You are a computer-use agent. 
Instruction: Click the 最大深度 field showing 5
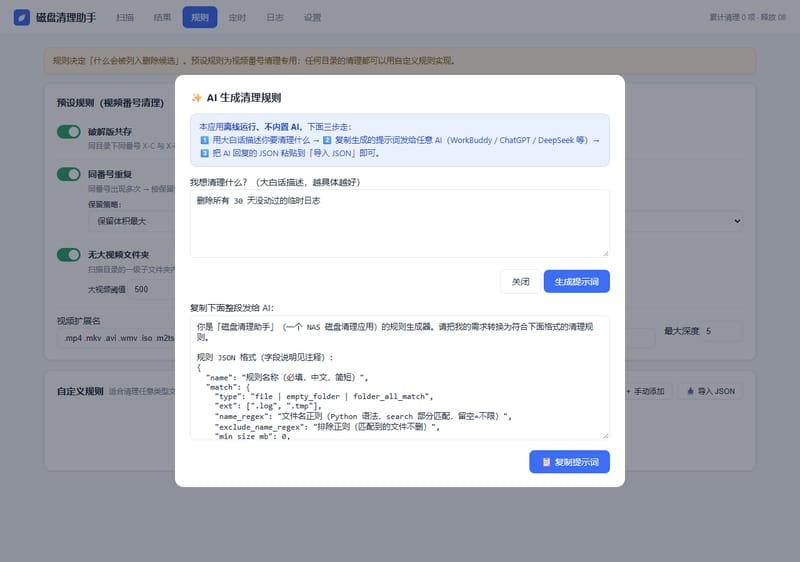tap(722, 331)
